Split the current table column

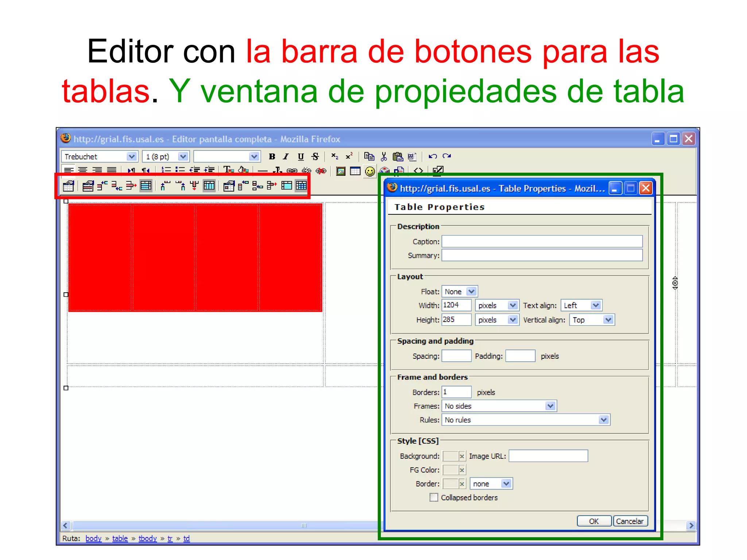pyautogui.click(x=209, y=186)
